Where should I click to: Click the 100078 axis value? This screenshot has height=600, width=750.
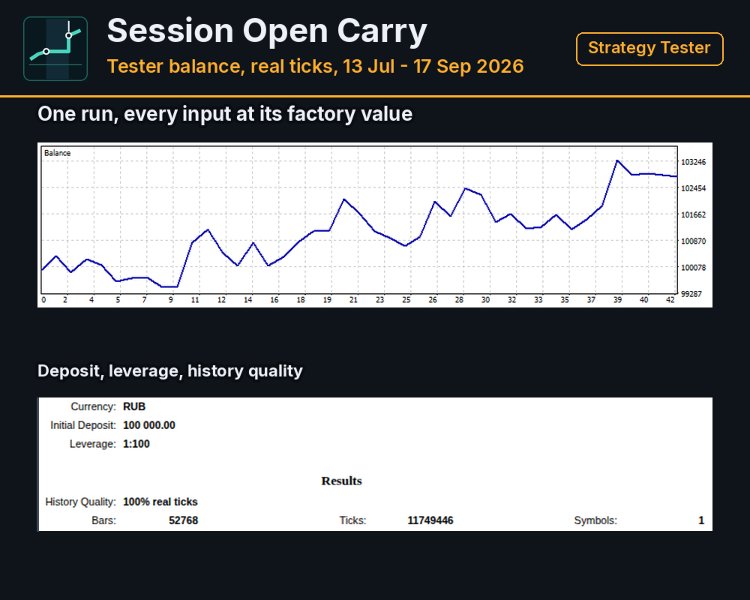693,267
